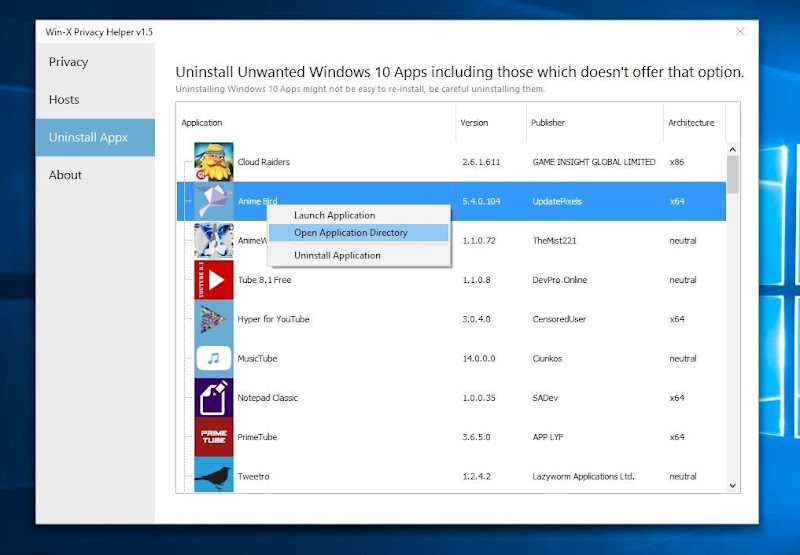Choose Uninstall Application from context menu
800x555 pixels.
358,255
